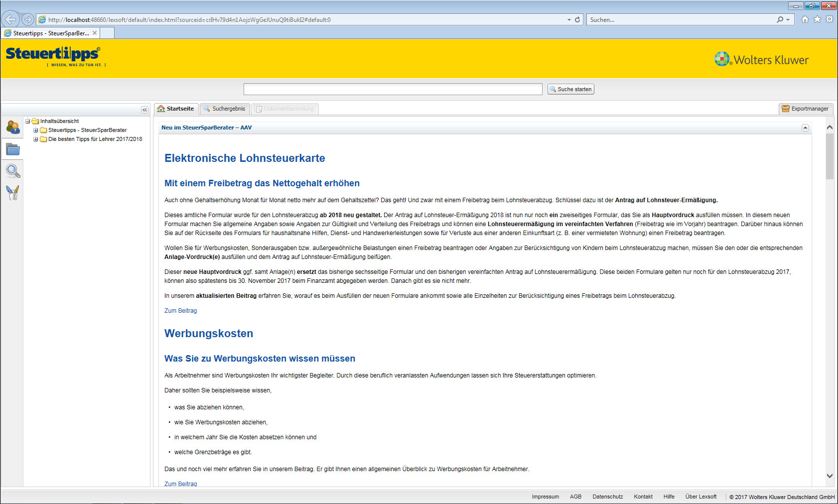Click the Suche starten button

coord(571,89)
